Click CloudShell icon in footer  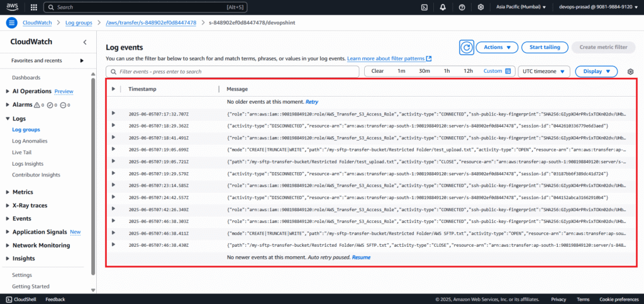(9, 300)
